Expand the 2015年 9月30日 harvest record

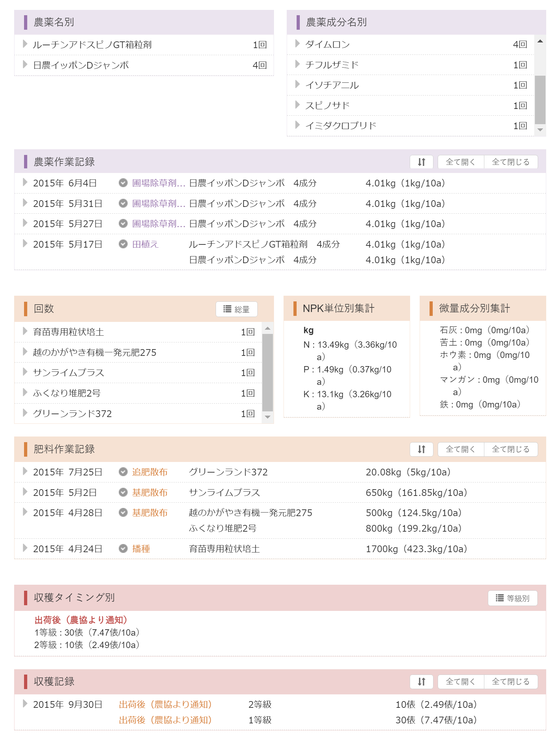(25, 704)
